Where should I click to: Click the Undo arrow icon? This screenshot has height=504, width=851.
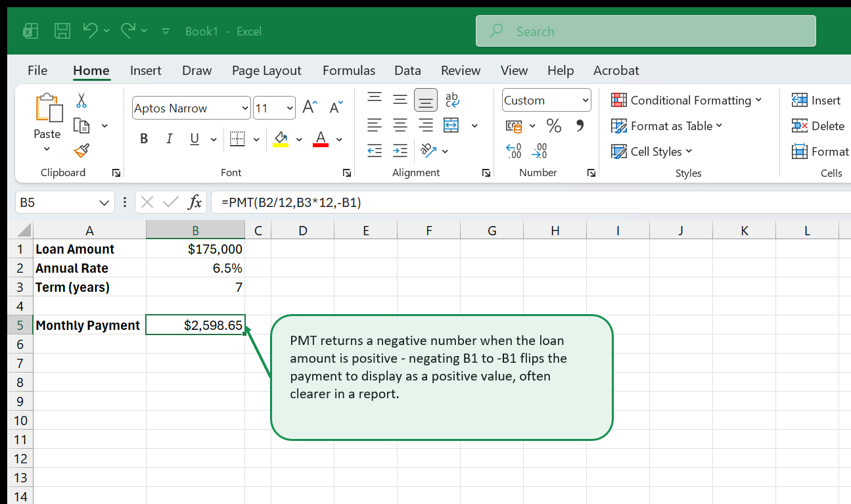(91, 30)
